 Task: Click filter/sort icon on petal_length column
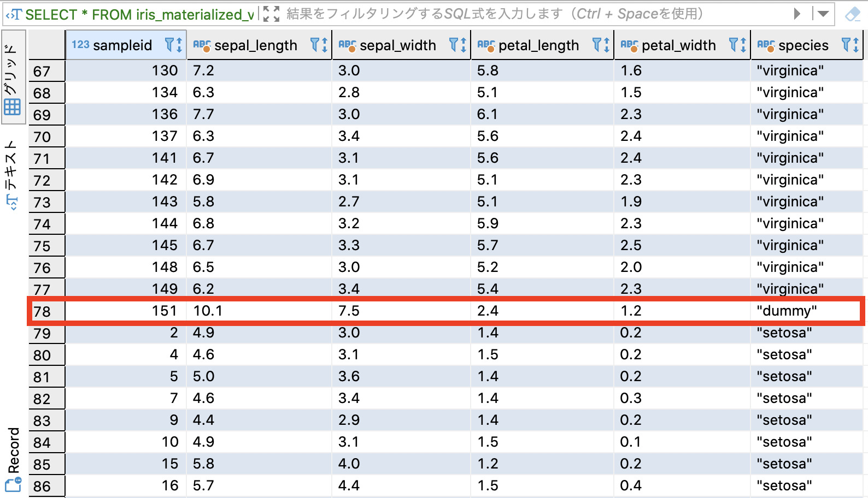pyautogui.click(x=601, y=45)
